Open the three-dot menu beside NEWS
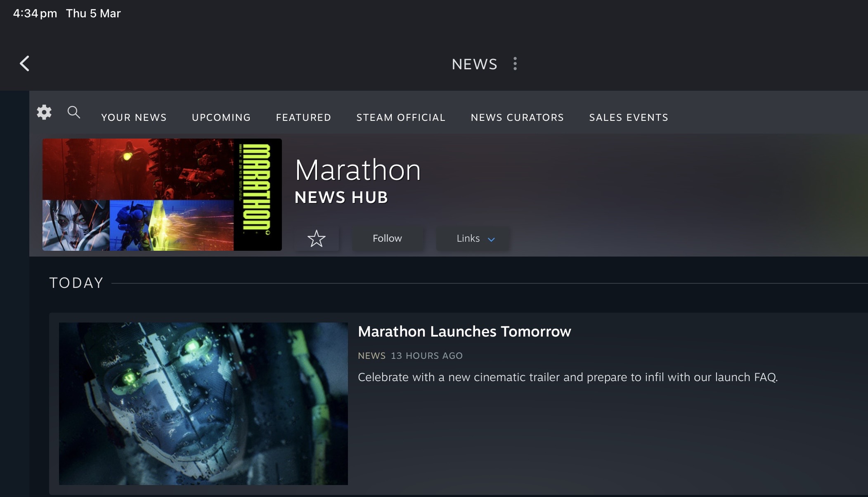This screenshot has width=868, height=497. [x=515, y=64]
